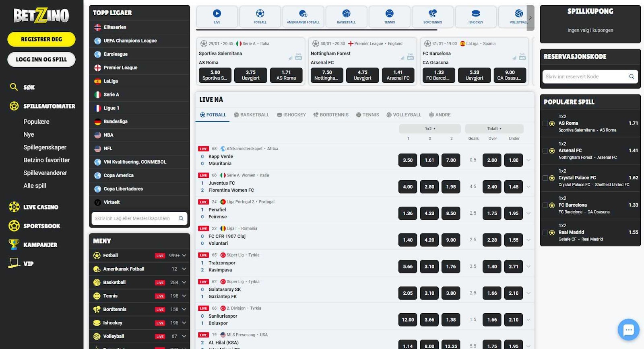
Task: Open Premier League in Topp Ligaer
Action: click(x=120, y=68)
